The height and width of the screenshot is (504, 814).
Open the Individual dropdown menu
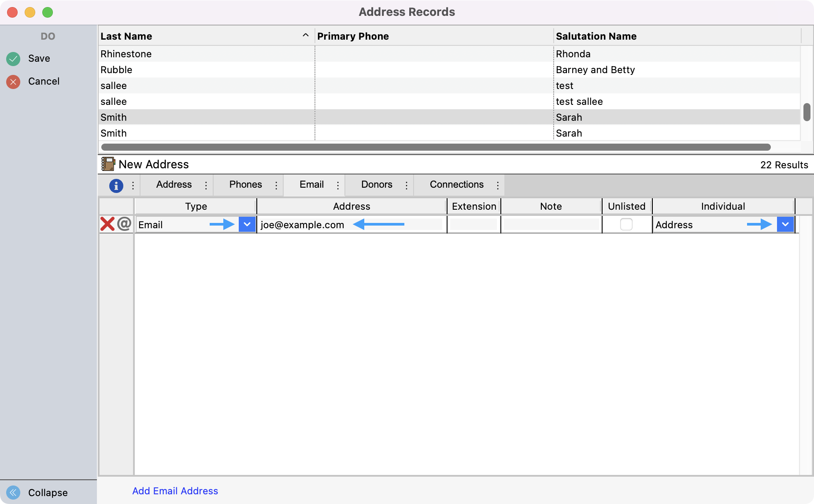point(785,224)
